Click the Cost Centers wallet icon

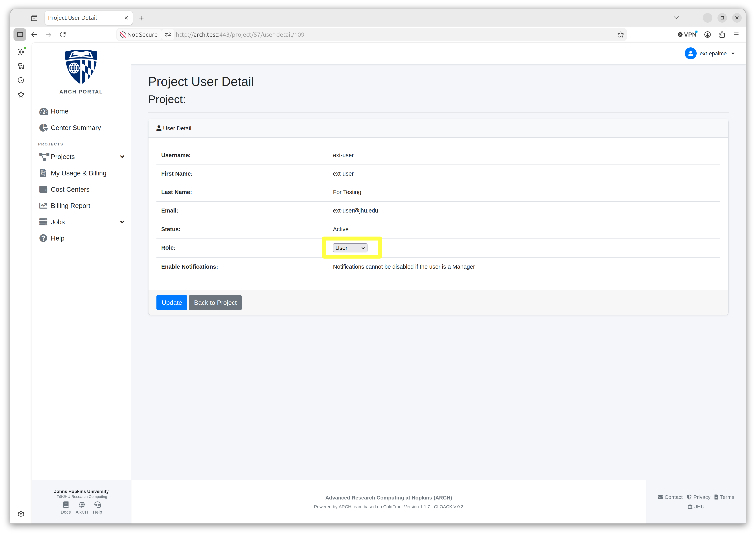[x=43, y=190]
